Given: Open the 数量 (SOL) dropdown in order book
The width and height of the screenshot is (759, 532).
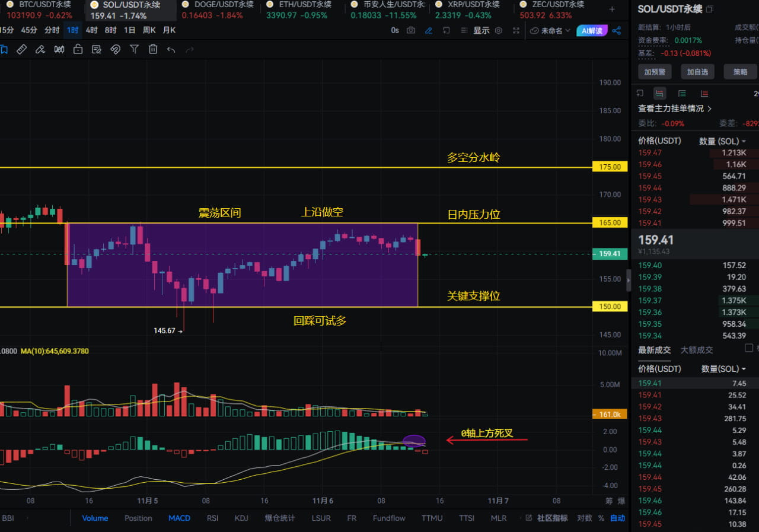Looking at the screenshot, I should click(723, 141).
